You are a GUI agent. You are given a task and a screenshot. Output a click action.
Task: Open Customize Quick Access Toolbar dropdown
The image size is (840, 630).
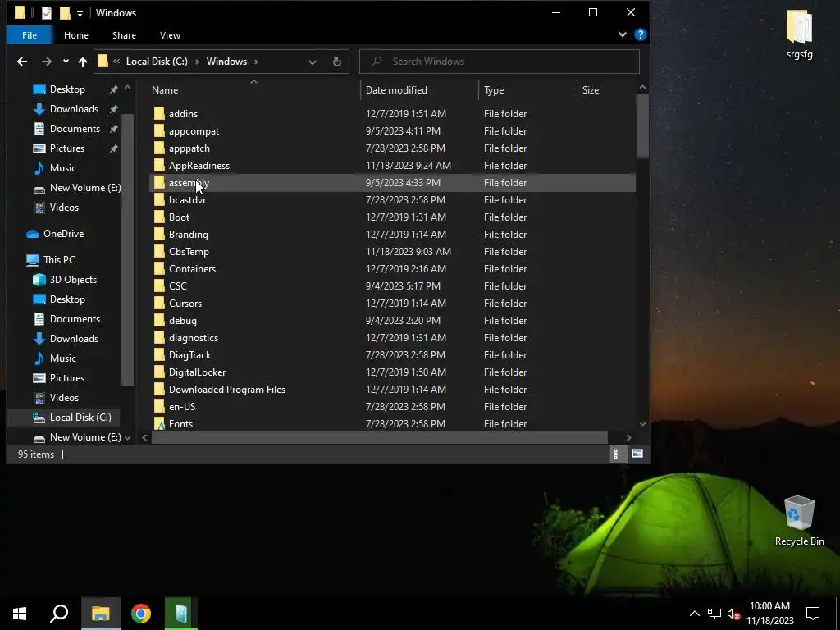click(80, 13)
